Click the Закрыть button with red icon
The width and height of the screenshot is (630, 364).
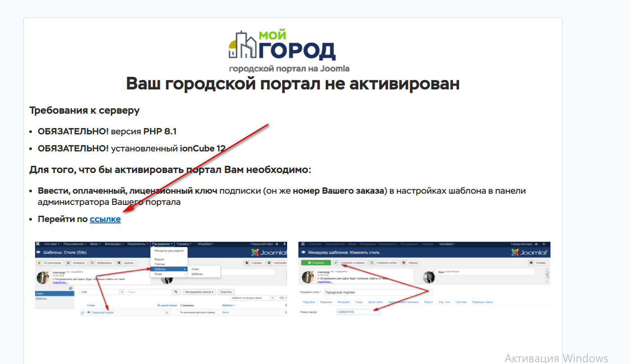point(410,262)
